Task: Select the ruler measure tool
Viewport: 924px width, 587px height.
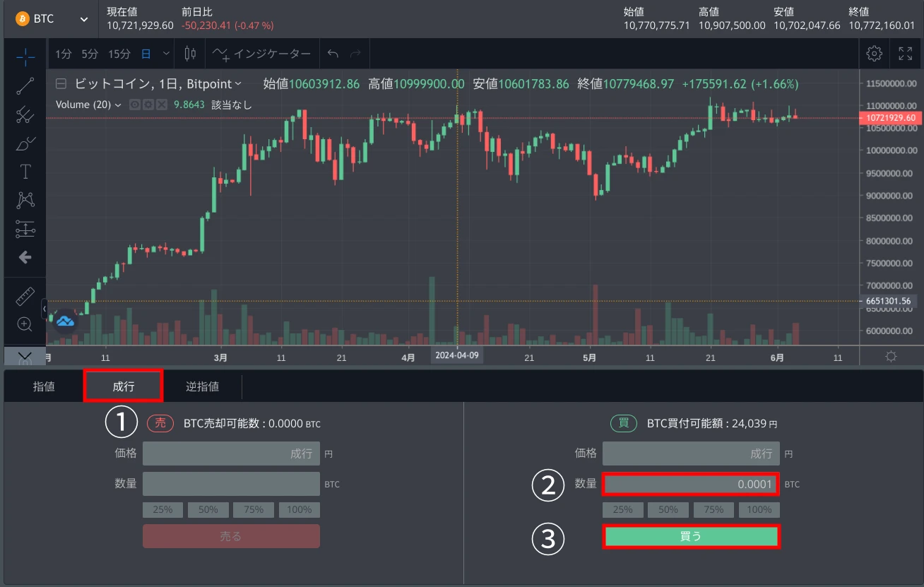Action: coord(25,296)
